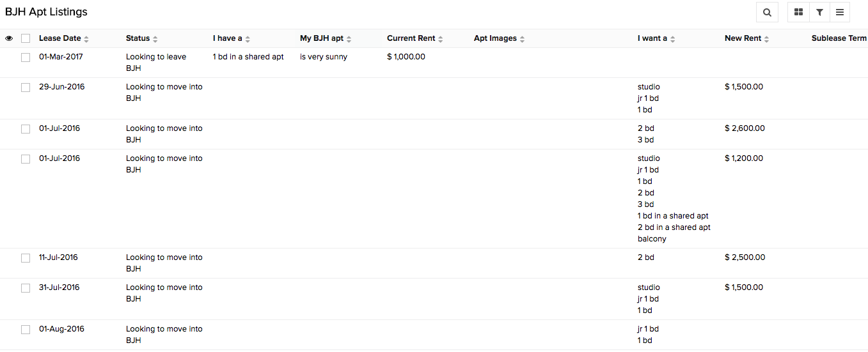Viewport: 868px width, 352px height.
Task: Toggle the eye visibility icon in header
Action: coord(9,38)
